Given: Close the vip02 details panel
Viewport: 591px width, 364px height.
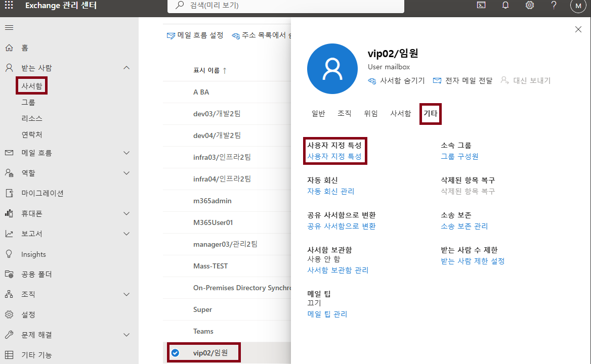Looking at the screenshot, I should pos(578,29).
